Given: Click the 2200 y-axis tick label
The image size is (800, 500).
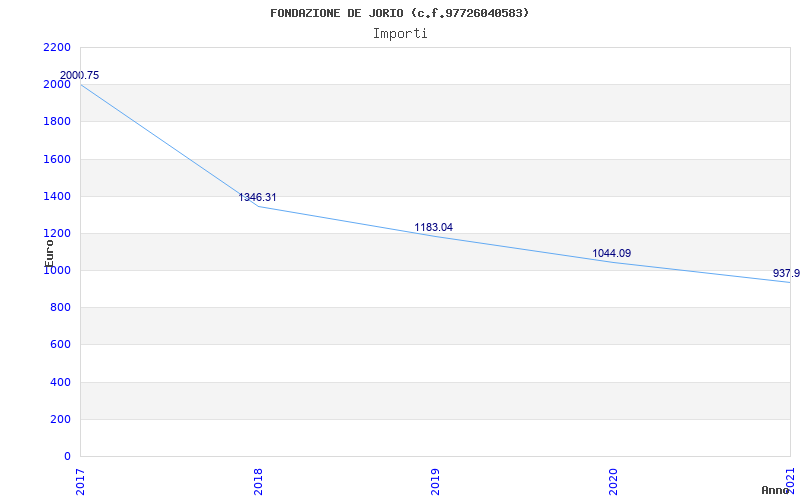Looking at the screenshot, I should 57,47.
